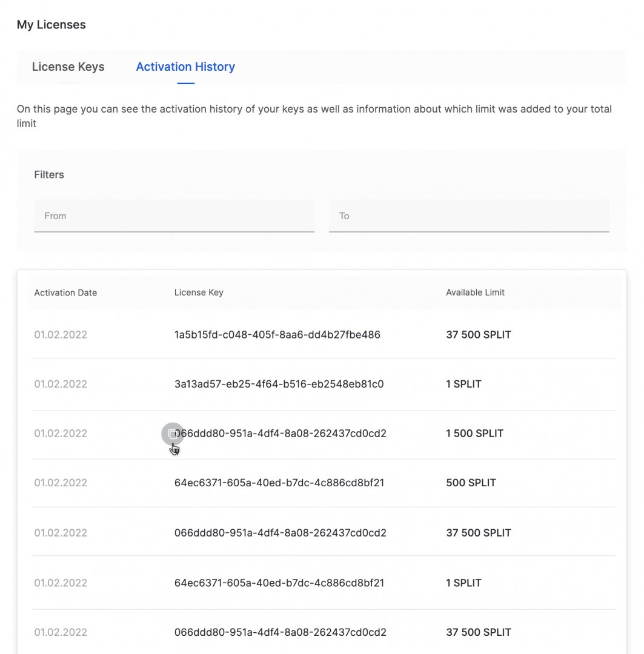Click the Available Limit column header

[x=475, y=292]
